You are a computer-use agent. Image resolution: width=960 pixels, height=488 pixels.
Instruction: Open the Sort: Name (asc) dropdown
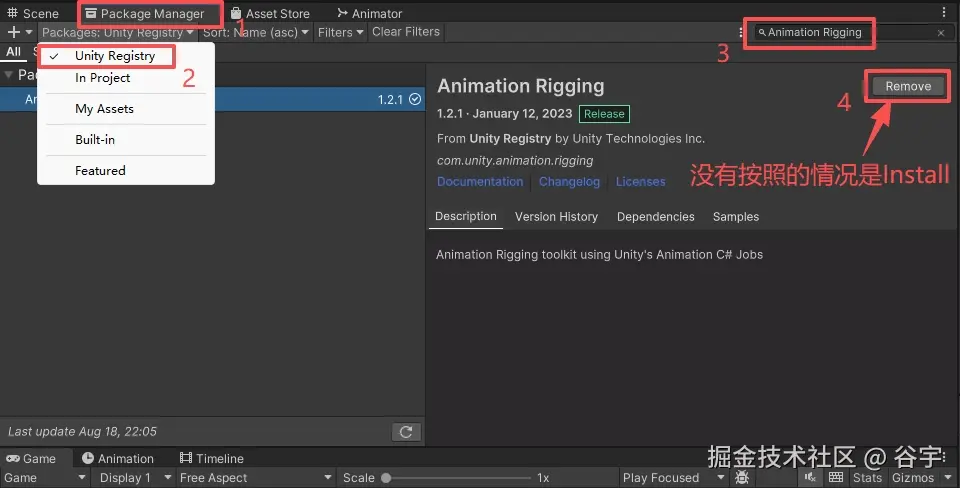pos(256,32)
